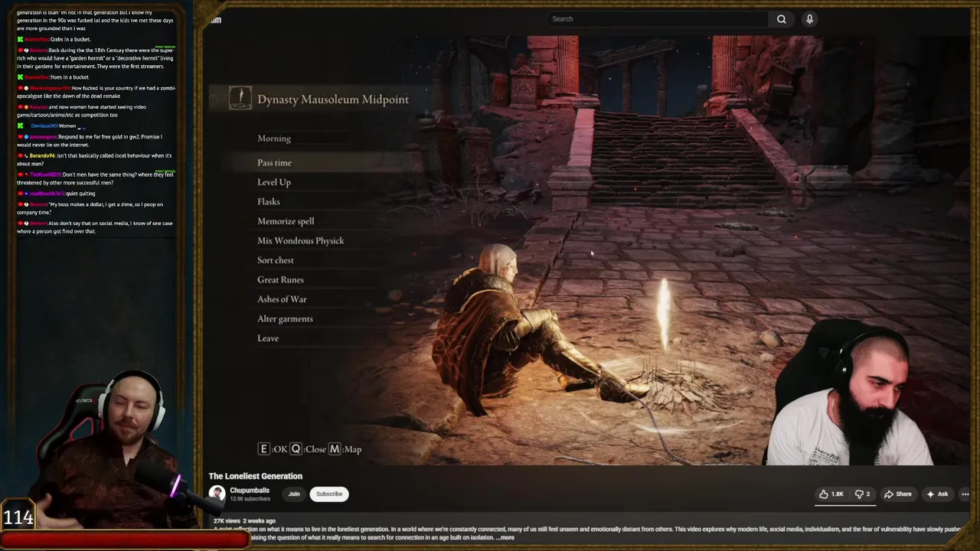Click chat username Devilous90

(x=44, y=126)
